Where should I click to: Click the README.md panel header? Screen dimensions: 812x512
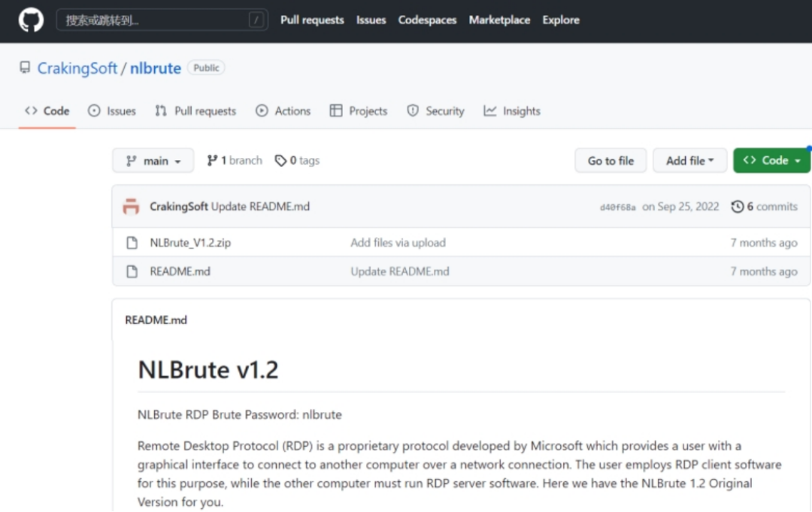click(x=156, y=320)
